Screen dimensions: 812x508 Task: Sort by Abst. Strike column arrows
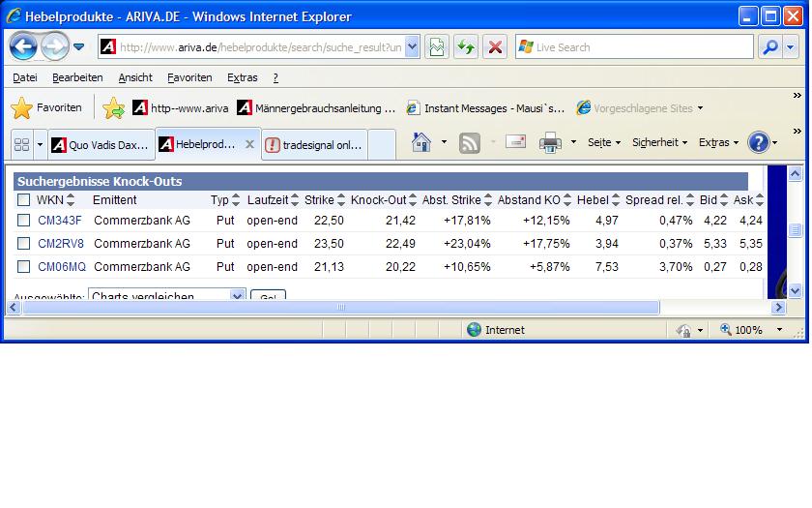pyautogui.click(x=488, y=199)
